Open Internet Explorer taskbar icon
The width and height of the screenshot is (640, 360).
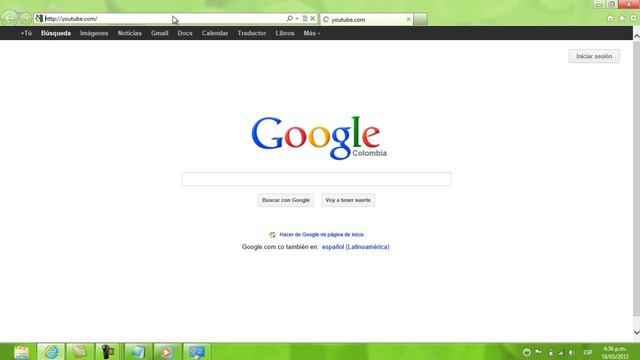[x=51, y=352]
